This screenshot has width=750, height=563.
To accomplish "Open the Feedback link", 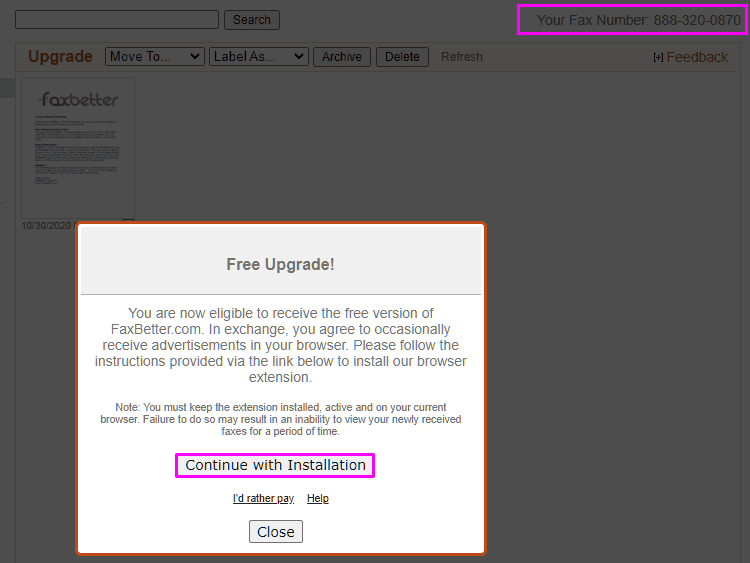I will 697,57.
